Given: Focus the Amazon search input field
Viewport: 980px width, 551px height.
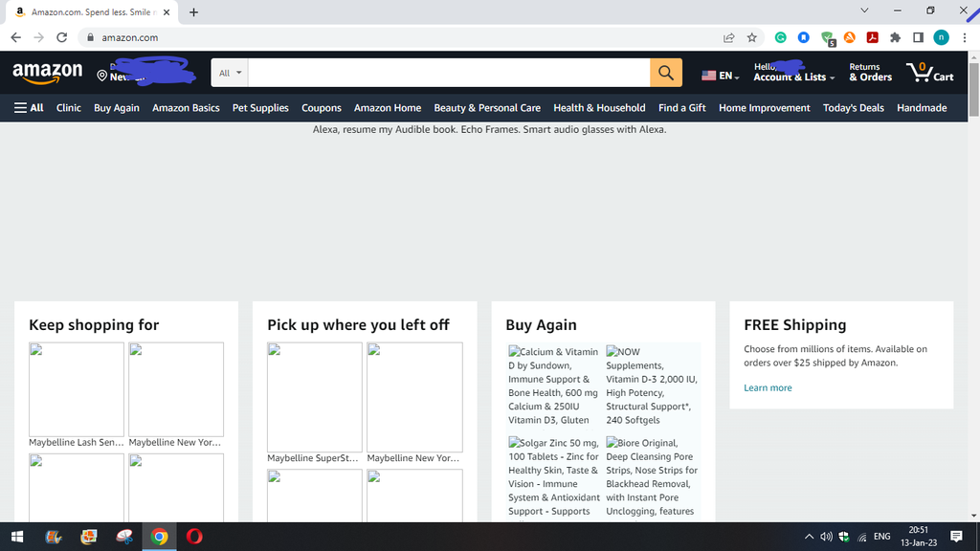Looking at the screenshot, I should pos(449,73).
